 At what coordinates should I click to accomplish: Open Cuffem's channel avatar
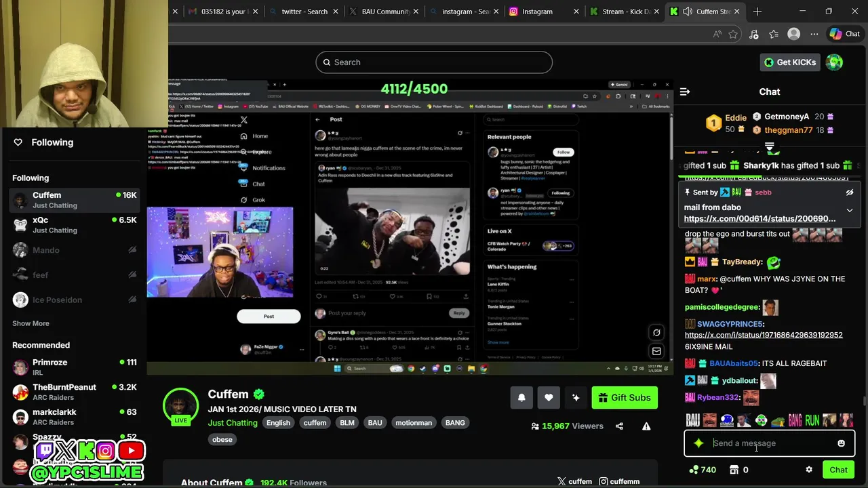coord(180,406)
